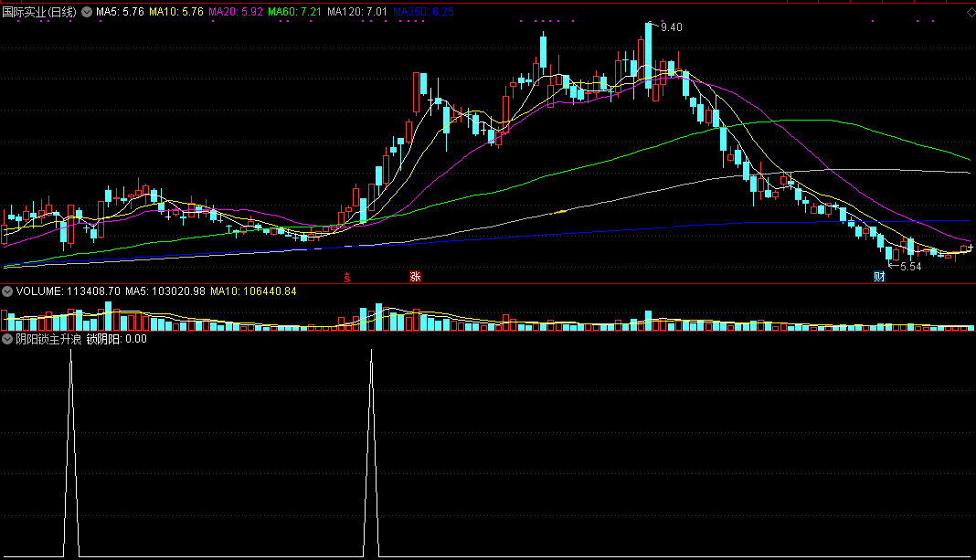
Task: Click the red S marker below price chart
Action: coord(346,278)
